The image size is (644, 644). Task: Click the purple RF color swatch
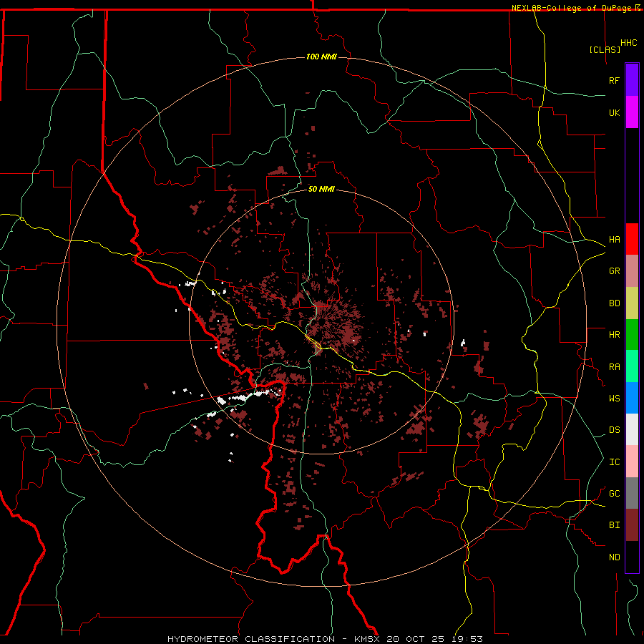(632, 80)
